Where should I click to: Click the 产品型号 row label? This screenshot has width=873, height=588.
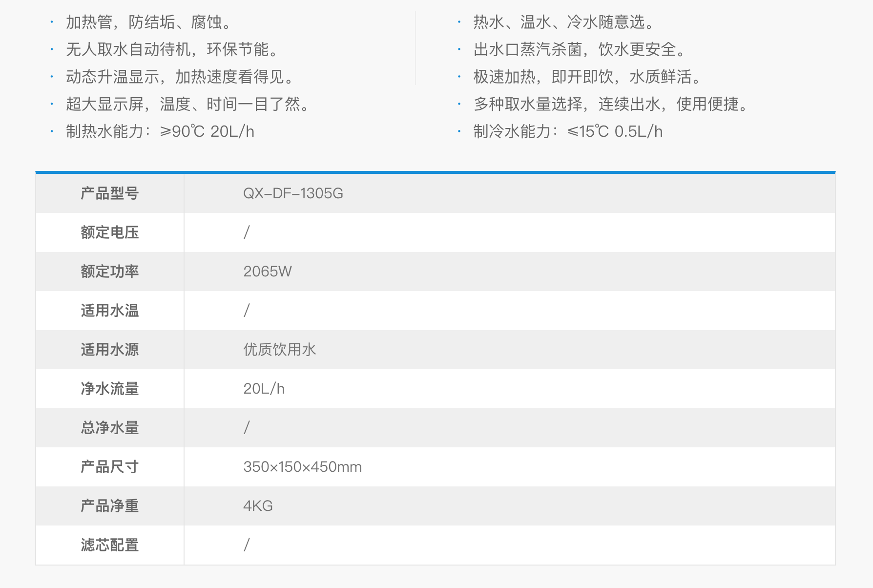point(109,193)
